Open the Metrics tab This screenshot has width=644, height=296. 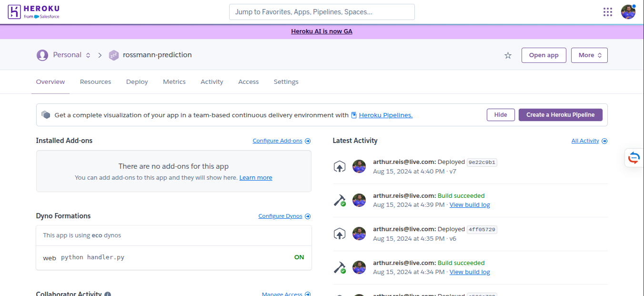[x=174, y=82]
